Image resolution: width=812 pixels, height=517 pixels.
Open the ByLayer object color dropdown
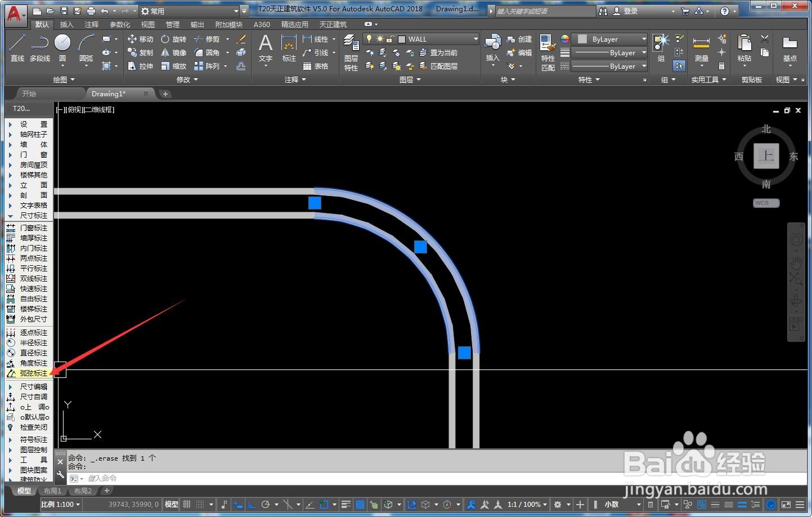[x=644, y=39]
